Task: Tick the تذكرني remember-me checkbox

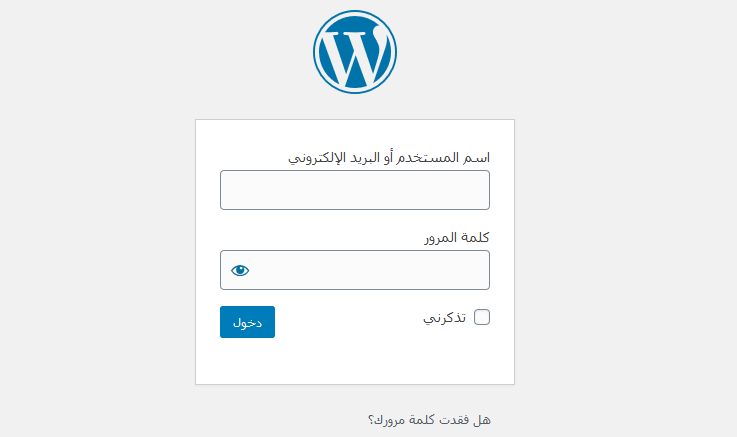Action: (482, 317)
